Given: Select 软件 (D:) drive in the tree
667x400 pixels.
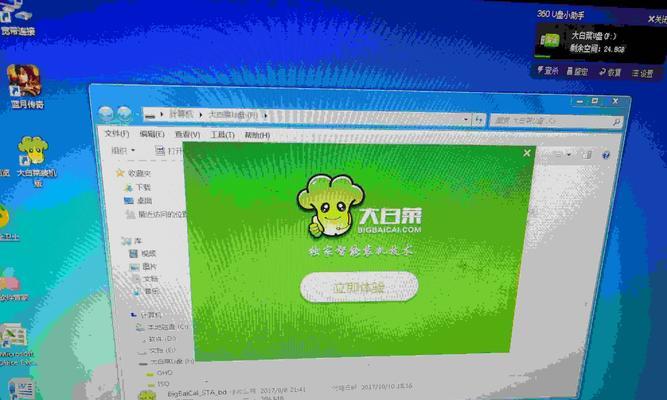Looking at the screenshot, I should (x=157, y=339).
